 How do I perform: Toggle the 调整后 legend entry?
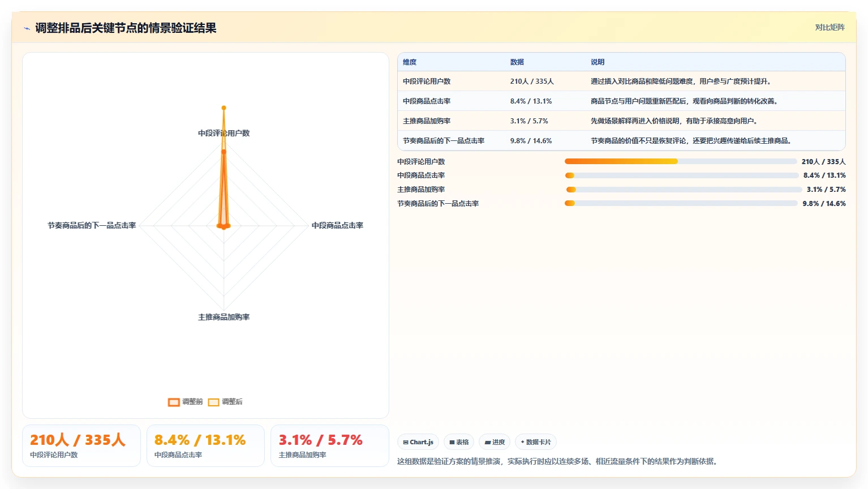225,402
